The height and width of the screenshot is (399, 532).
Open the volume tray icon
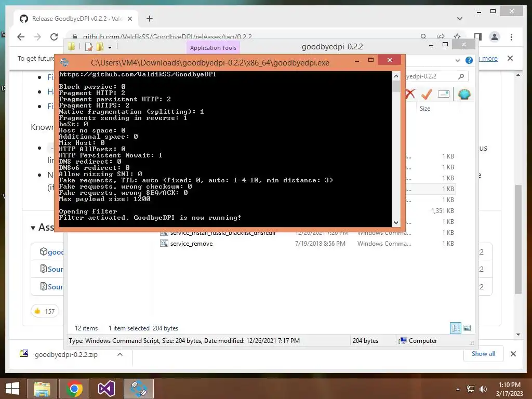tap(483, 389)
